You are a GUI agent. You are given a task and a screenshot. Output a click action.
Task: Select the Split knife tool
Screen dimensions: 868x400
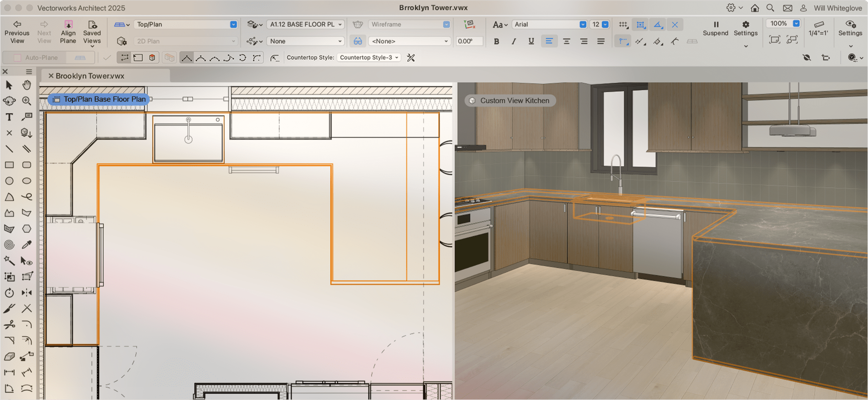[x=9, y=309]
